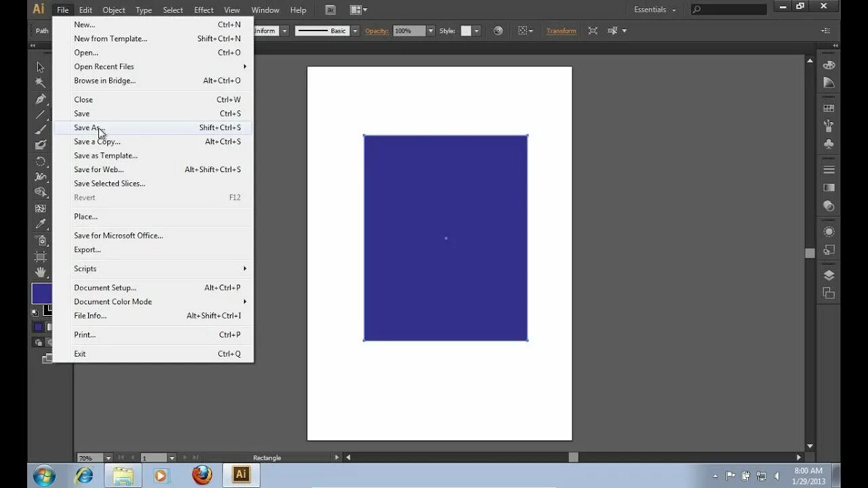The height and width of the screenshot is (488, 868).
Task: Launch Firefox from the taskbar
Action: point(201,474)
